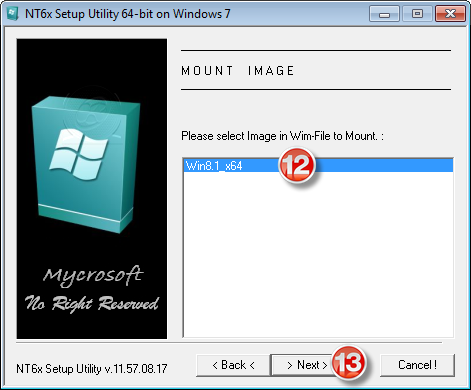The width and height of the screenshot is (471, 390).
Task: Click the No Right Reserved text
Action: (92, 303)
